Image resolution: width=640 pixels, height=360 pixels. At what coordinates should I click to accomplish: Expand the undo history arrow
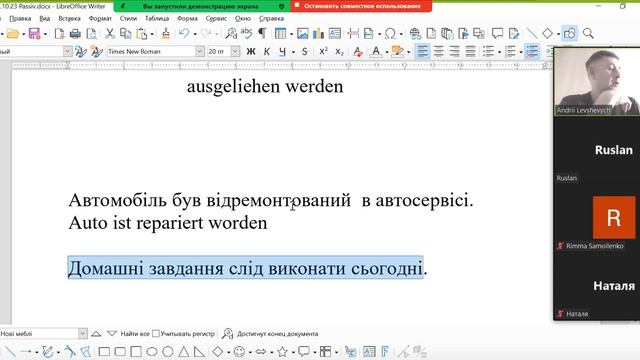tap(195, 34)
